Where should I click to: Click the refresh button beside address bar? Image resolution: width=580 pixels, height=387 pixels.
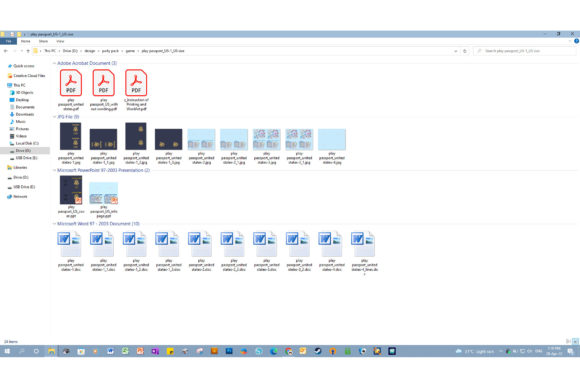tap(465, 51)
